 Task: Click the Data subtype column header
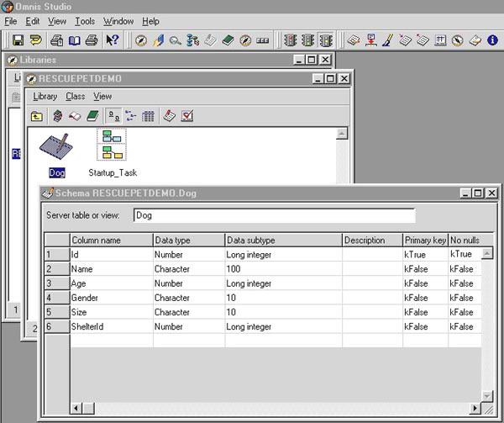pos(284,240)
